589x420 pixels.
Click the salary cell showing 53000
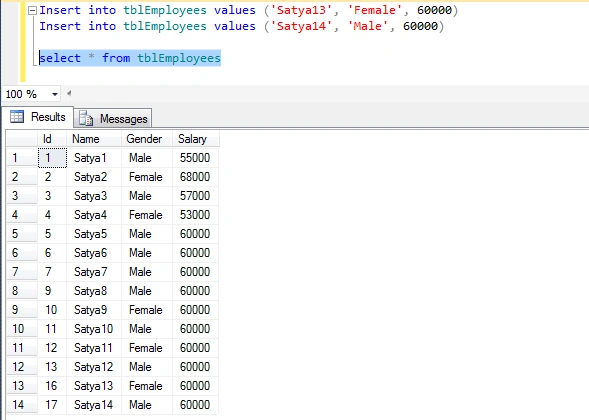(196, 215)
